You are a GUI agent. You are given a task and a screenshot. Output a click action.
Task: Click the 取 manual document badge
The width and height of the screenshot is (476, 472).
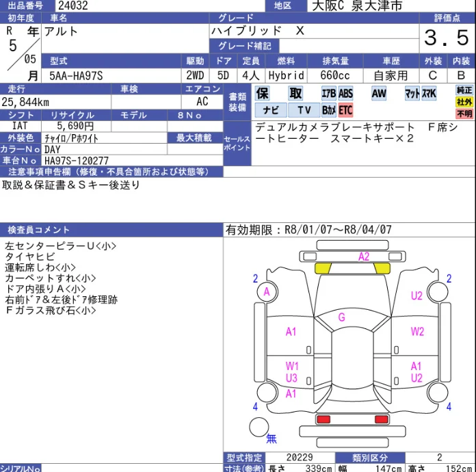pos(295,94)
